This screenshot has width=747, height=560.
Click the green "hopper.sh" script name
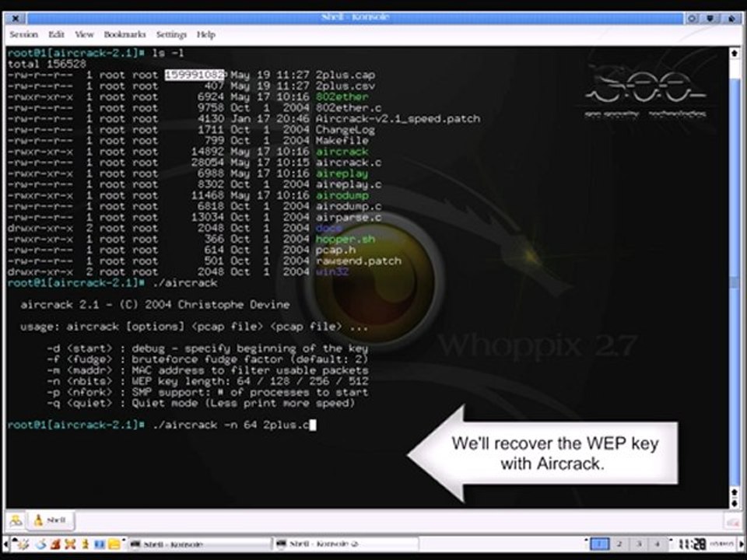[345, 239]
